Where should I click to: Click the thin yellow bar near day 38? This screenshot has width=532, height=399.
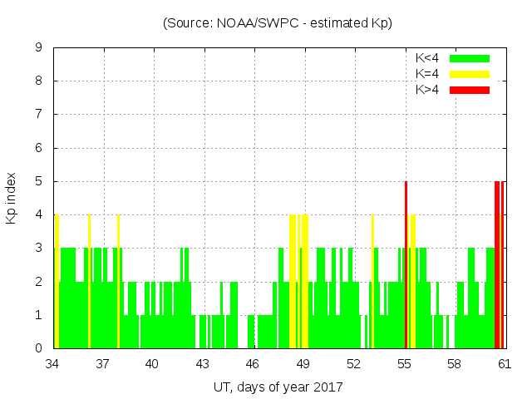(118, 283)
